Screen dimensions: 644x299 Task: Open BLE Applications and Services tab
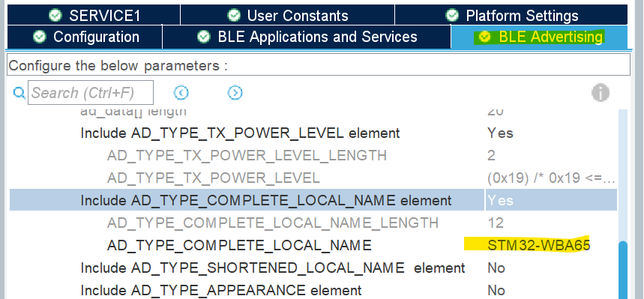tap(307, 37)
